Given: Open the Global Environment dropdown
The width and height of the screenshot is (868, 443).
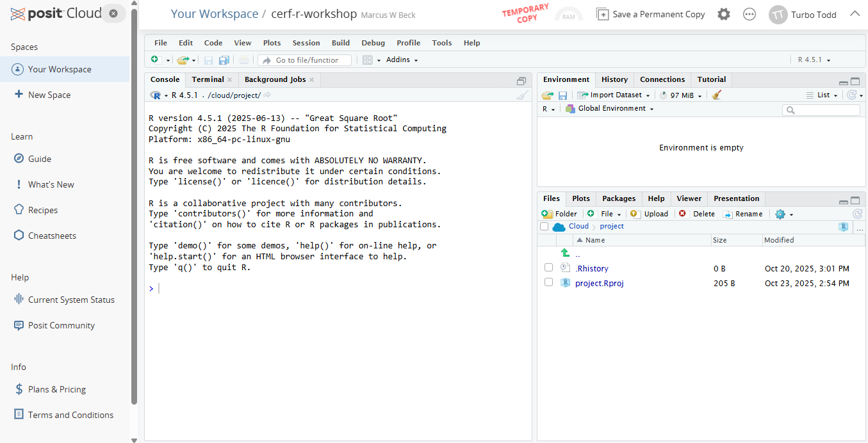Looking at the screenshot, I should tap(611, 109).
